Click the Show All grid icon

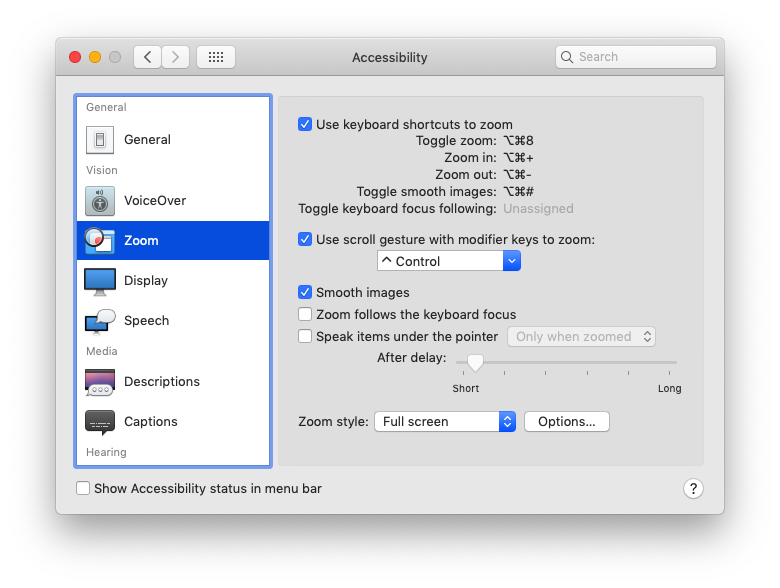[216, 57]
